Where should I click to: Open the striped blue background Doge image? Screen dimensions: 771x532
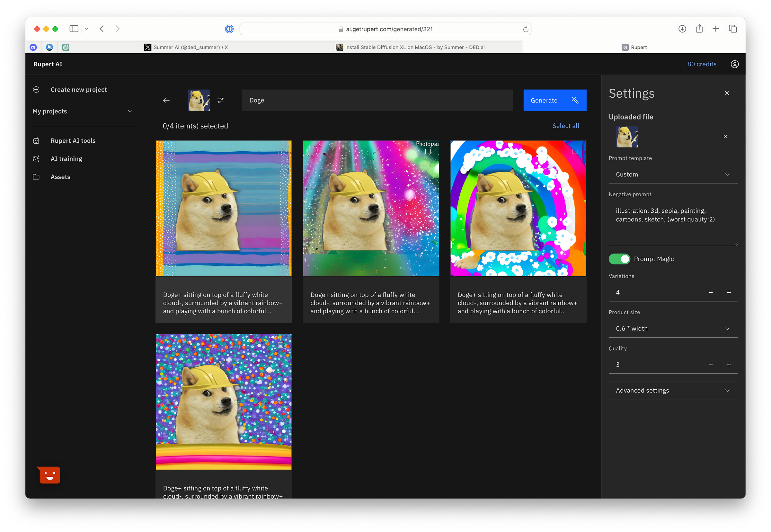tap(224, 208)
